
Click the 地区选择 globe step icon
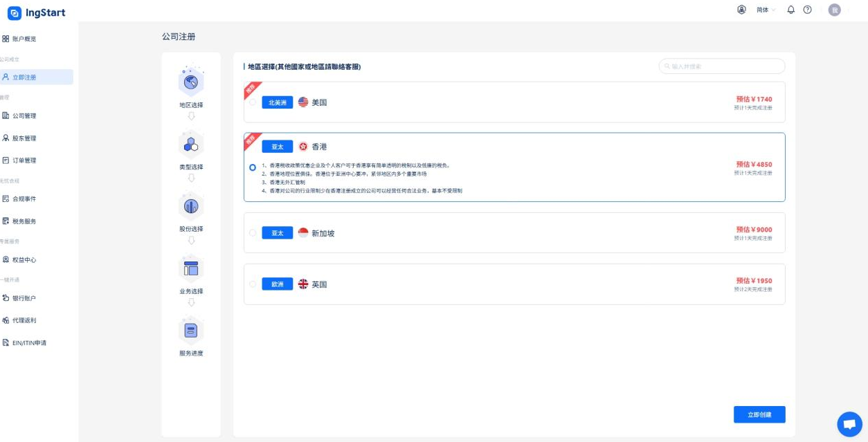point(191,82)
